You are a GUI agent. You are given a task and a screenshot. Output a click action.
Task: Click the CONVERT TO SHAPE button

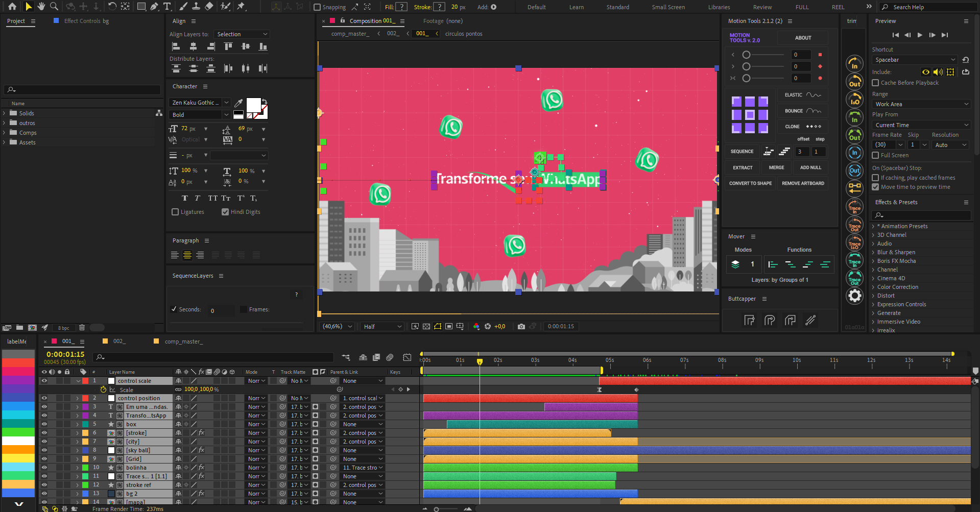click(750, 183)
